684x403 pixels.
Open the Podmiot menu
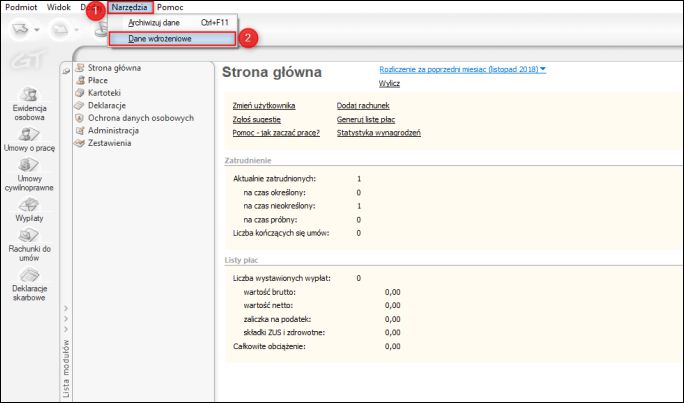click(x=21, y=7)
